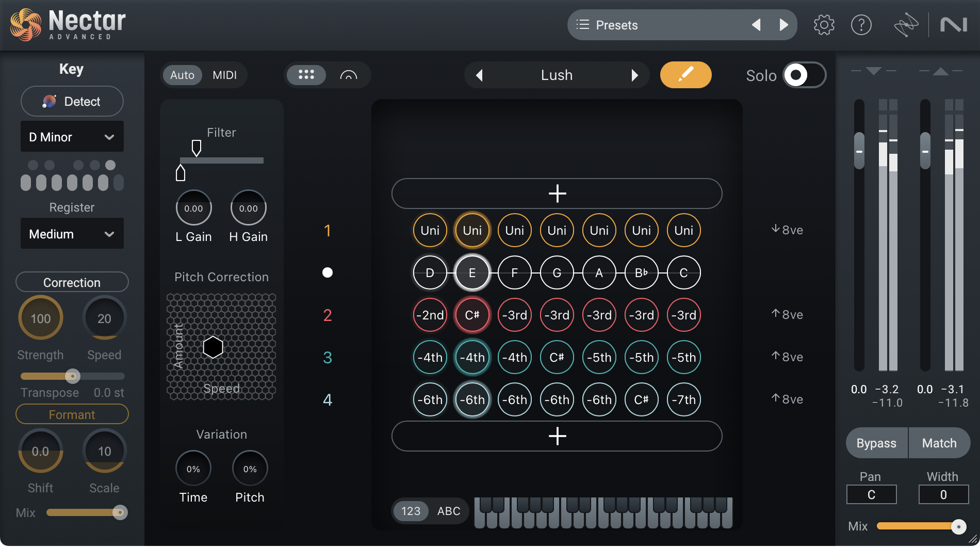Switch harmony input to MIDI mode
980x547 pixels.
[x=224, y=75]
